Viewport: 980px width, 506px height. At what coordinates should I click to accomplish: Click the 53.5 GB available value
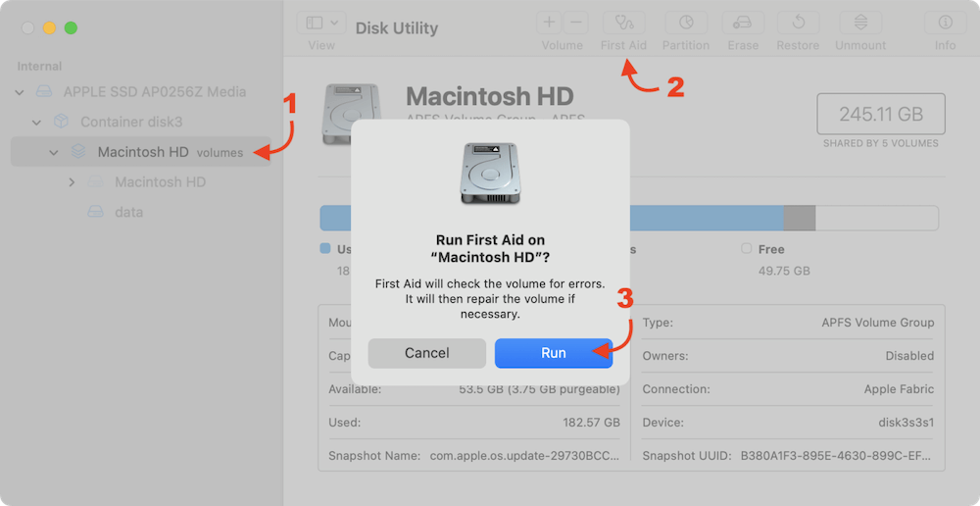[539, 389]
